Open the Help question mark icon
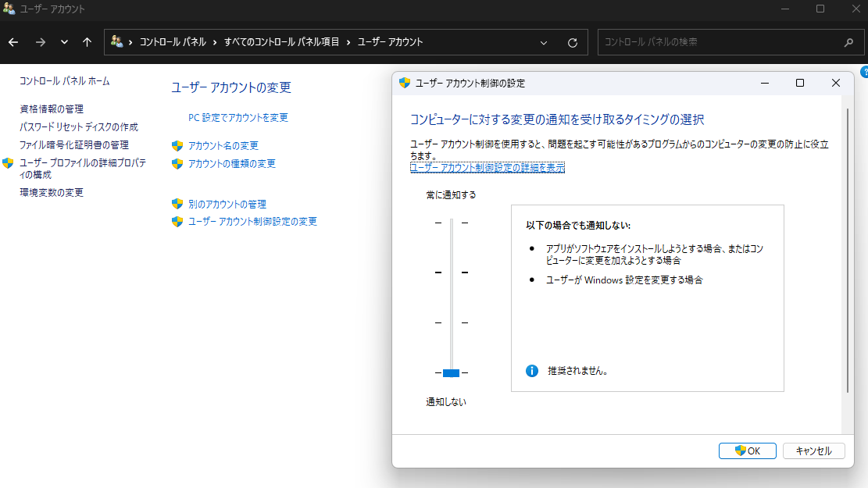This screenshot has height=488, width=868. [864, 72]
